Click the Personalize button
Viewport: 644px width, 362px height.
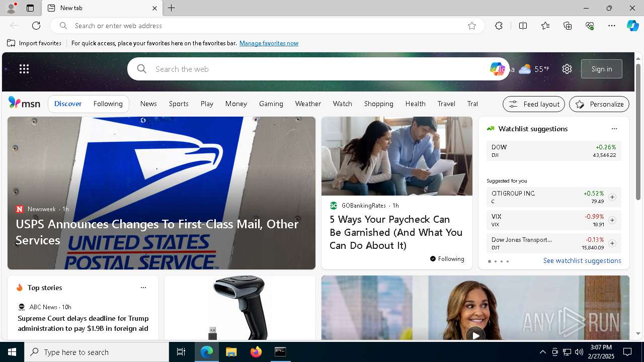click(x=599, y=104)
